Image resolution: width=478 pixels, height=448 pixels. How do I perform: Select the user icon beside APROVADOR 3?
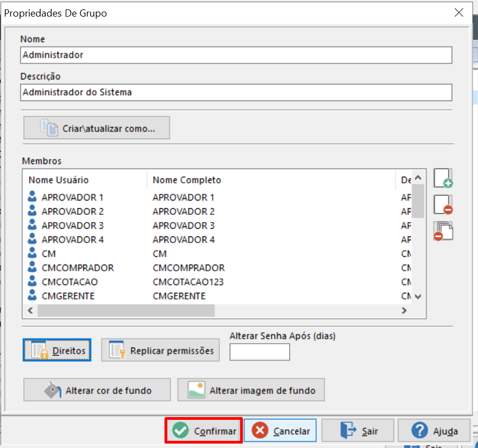click(x=32, y=225)
